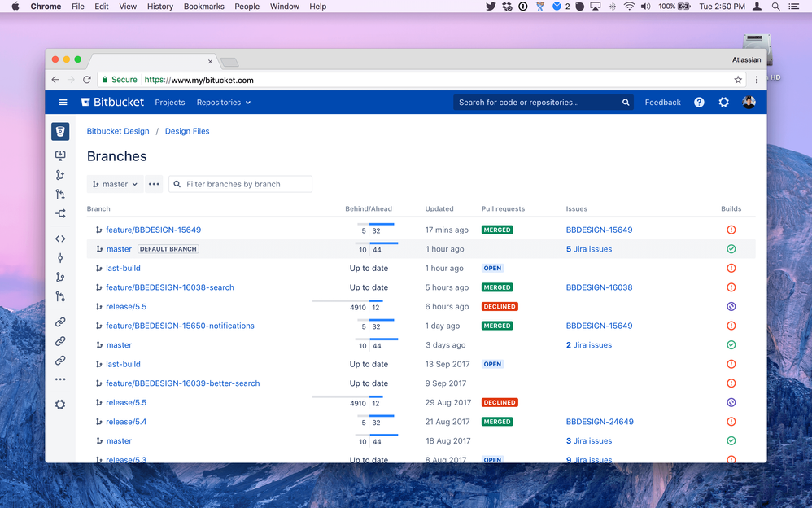Open Chrome's three-dot menu
This screenshot has height=508, width=812.
click(x=757, y=80)
